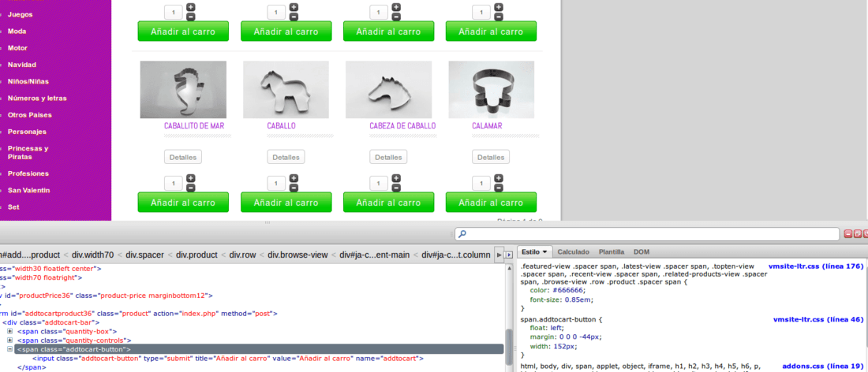Click the #666666 color value in CSS rule

click(568, 290)
